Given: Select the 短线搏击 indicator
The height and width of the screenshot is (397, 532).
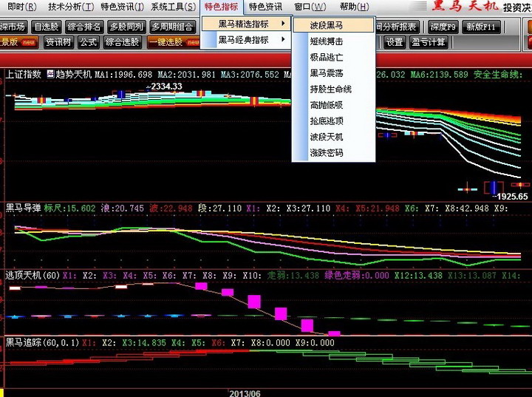Looking at the screenshot, I should coord(334,41).
